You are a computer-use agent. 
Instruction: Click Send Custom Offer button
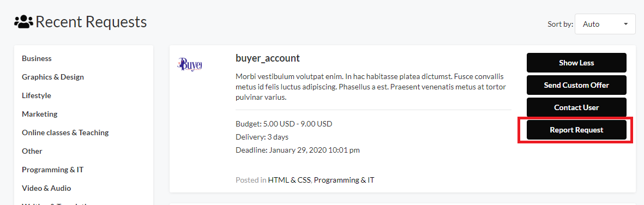[x=576, y=85]
